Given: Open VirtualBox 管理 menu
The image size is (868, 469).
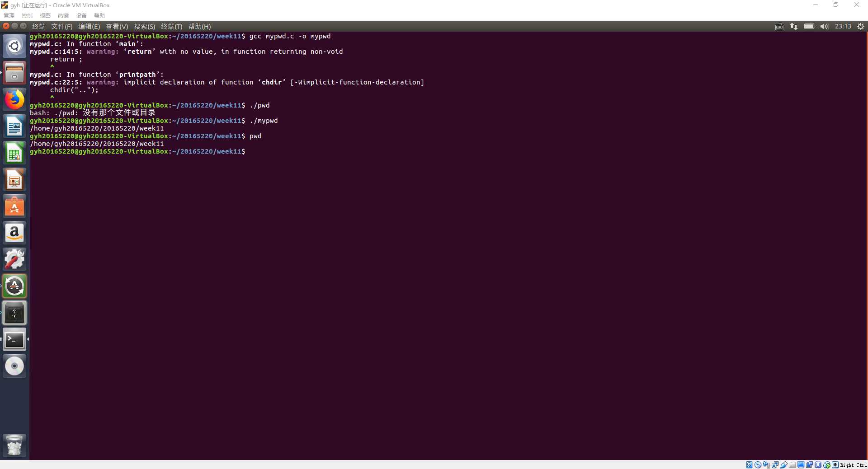Looking at the screenshot, I should [x=9, y=16].
